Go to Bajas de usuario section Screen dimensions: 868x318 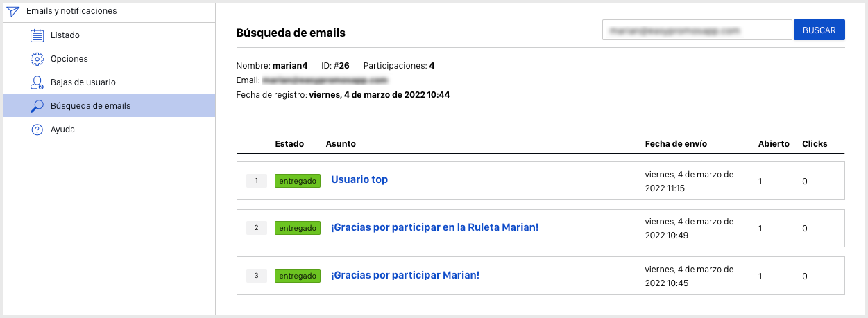click(x=83, y=82)
